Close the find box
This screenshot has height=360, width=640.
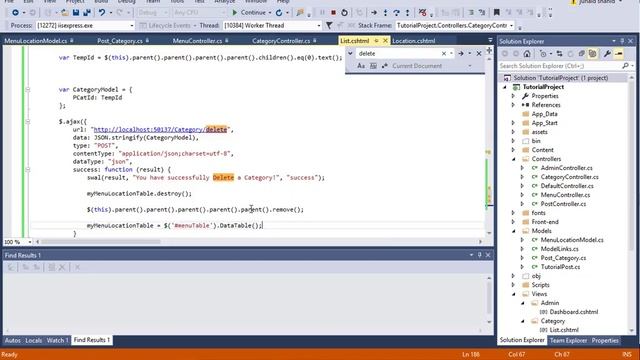point(479,53)
